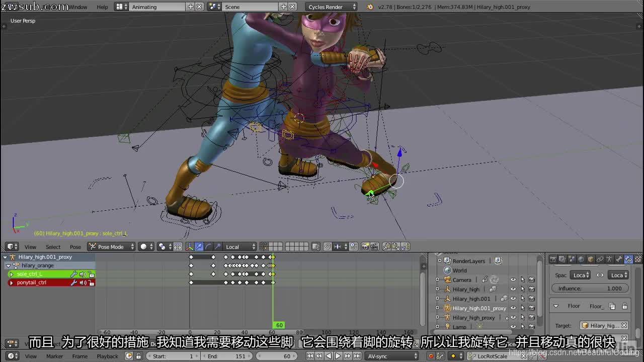Open the Bone properties tab
644x362 pixels.
[x=619, y=259]
